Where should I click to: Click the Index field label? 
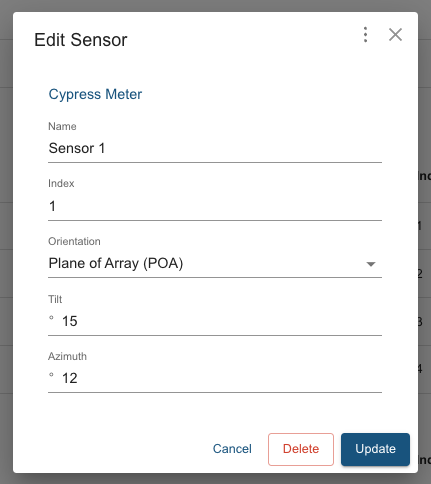(61, 183)
